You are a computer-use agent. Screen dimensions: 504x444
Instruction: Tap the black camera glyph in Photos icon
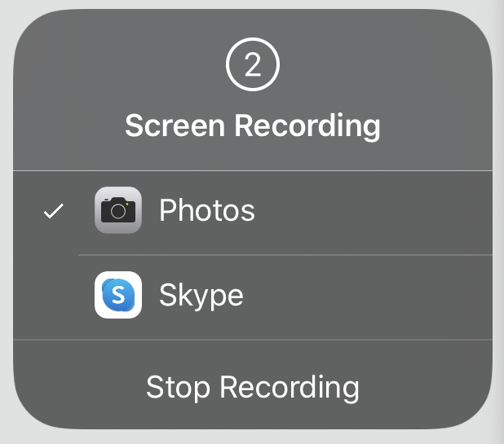click(118, 209)
